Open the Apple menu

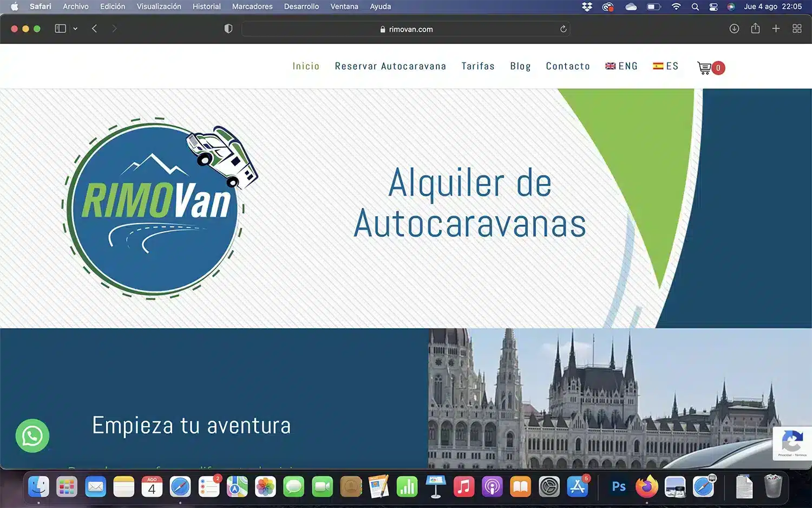click(15, 6)
